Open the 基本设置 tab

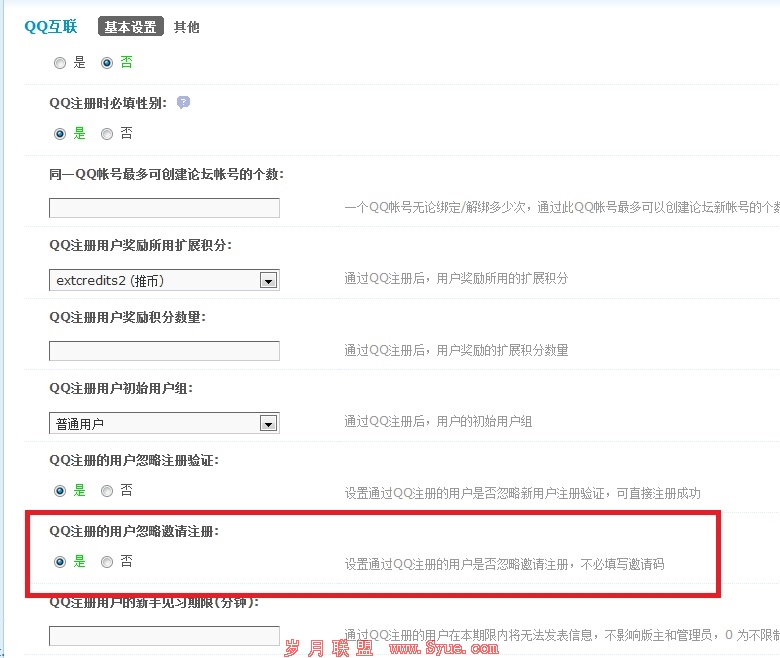point(131,27)
